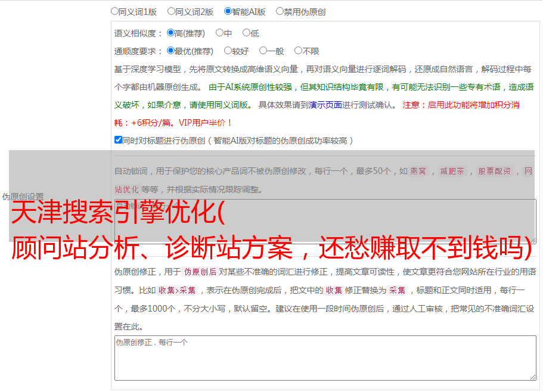Image resolution: width=543 pixels, height=392 pixels.
Task: Set 语义相似度 to 中
Action: tap(219, 33)
